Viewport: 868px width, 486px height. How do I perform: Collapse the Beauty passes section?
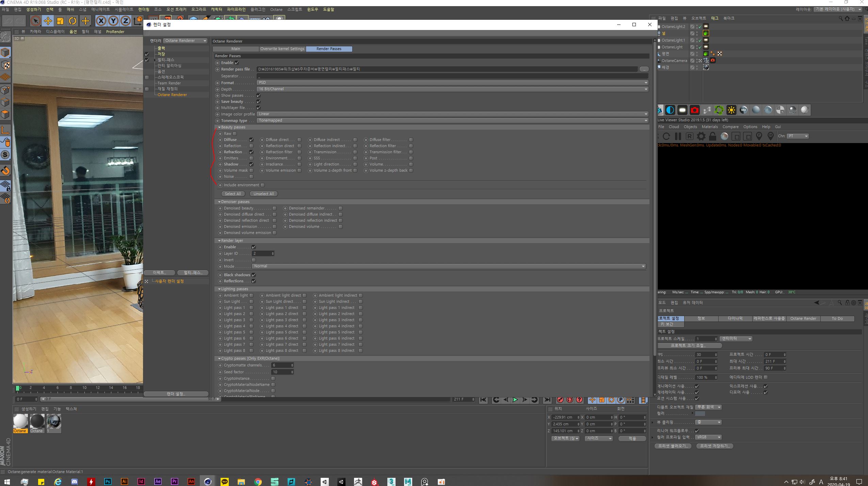pyautogui.click(x=219, y=127)
